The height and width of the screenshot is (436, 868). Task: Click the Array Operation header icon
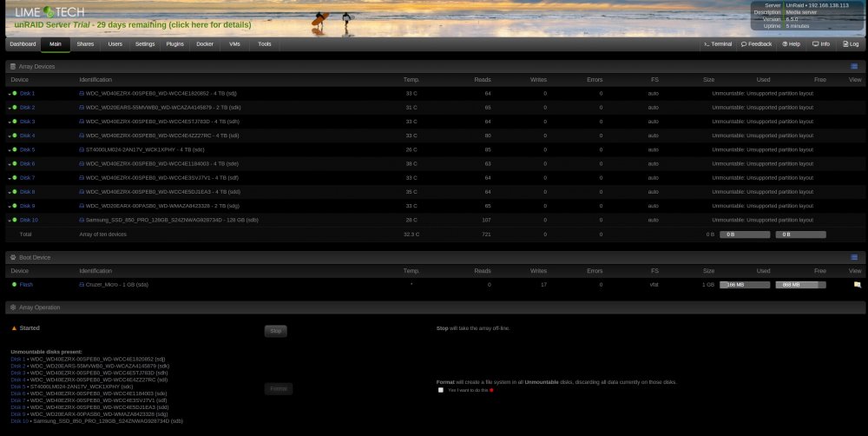(13, 307)
